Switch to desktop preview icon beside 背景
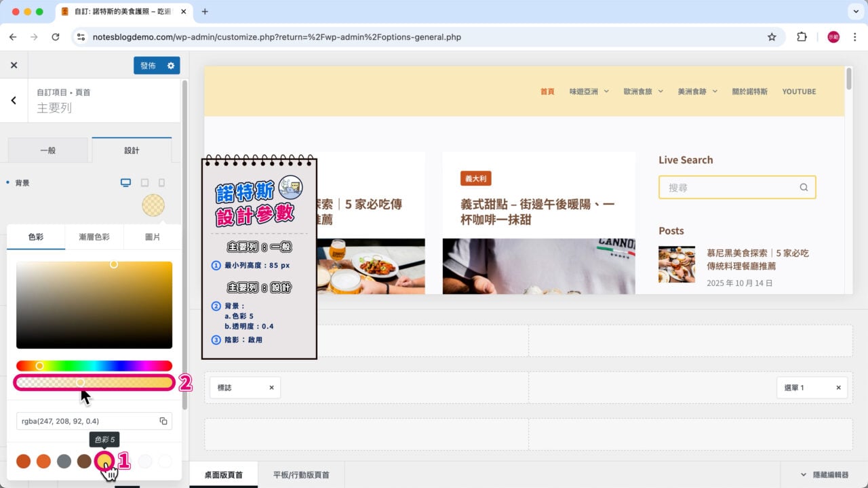The image size is (868, 488). click(126, 182)
